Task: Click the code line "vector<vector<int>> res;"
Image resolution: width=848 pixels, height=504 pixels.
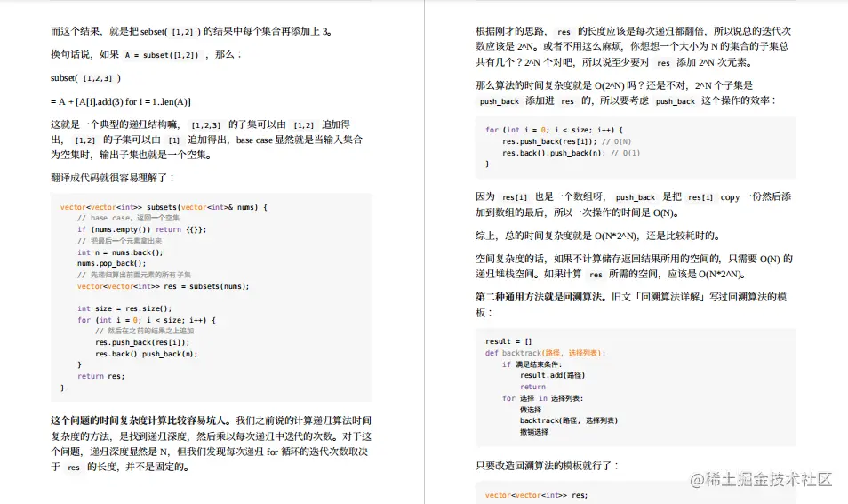Action: point(536,495)
